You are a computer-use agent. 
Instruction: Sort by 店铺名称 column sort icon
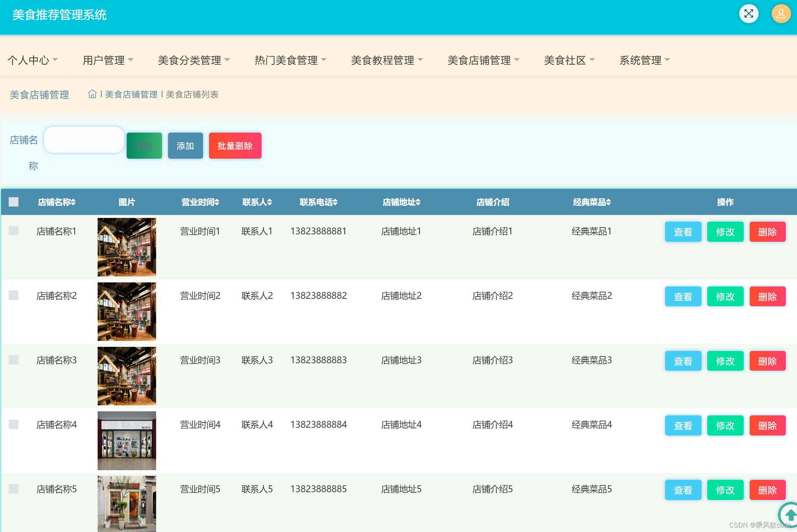pos(73,202)
